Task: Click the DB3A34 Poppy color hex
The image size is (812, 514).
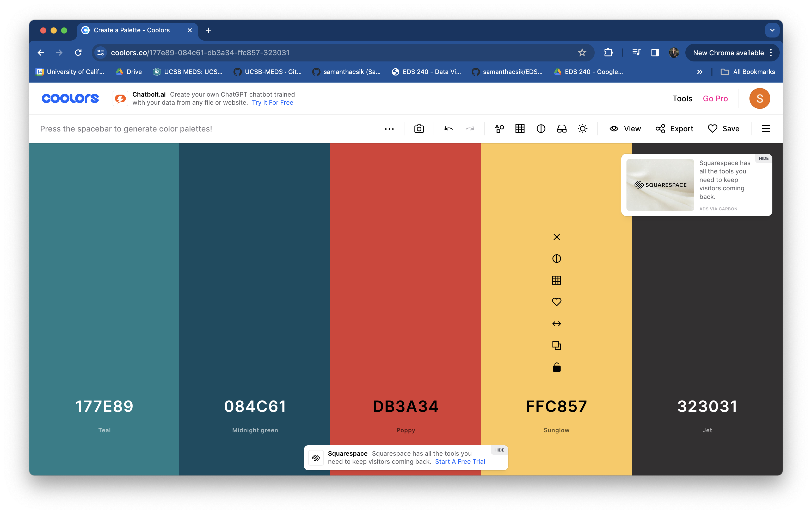Action: pos(405,406)
